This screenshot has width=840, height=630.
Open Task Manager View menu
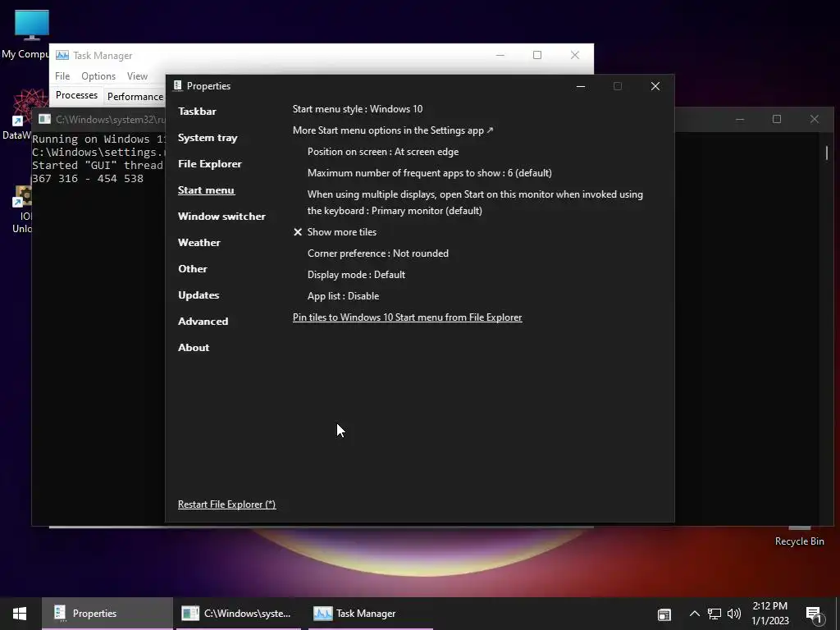click(x=137, y=76)
